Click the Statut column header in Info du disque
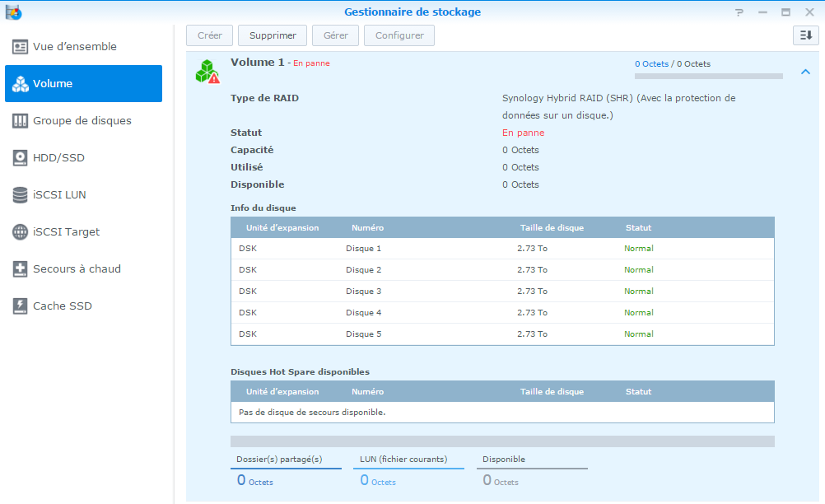The image size is (825, 504). click(x=638, y=228)
